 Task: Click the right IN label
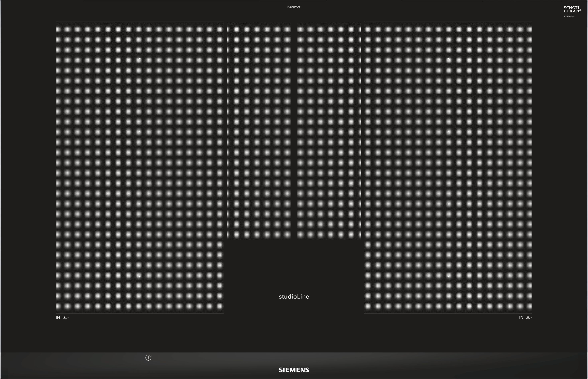[521, 317]
